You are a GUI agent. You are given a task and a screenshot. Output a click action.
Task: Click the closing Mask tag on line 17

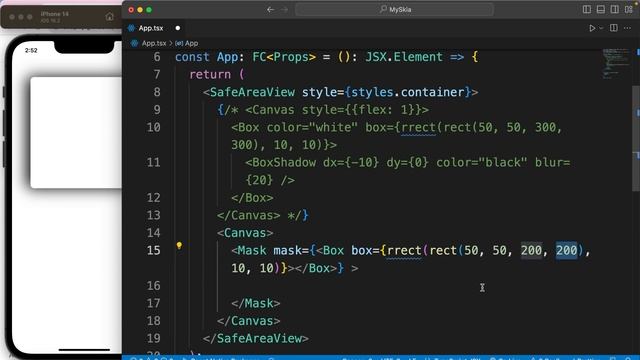[x=256, y=303]
